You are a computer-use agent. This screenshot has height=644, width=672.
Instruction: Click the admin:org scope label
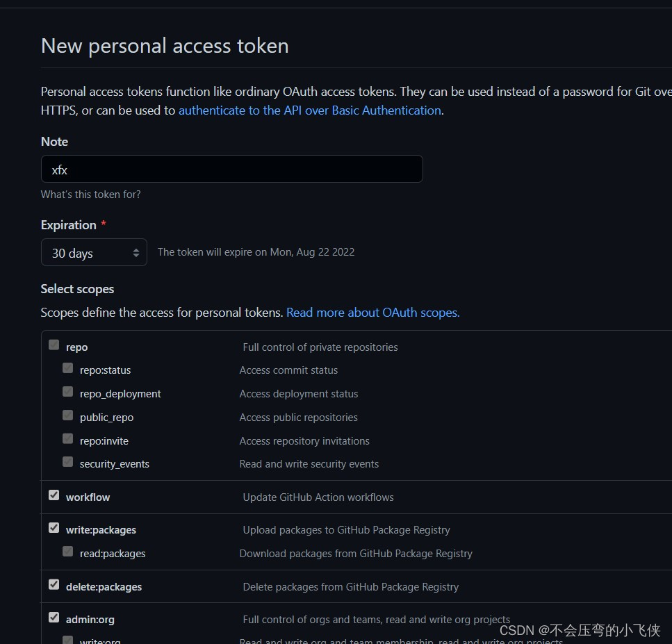tap(90, 620)
